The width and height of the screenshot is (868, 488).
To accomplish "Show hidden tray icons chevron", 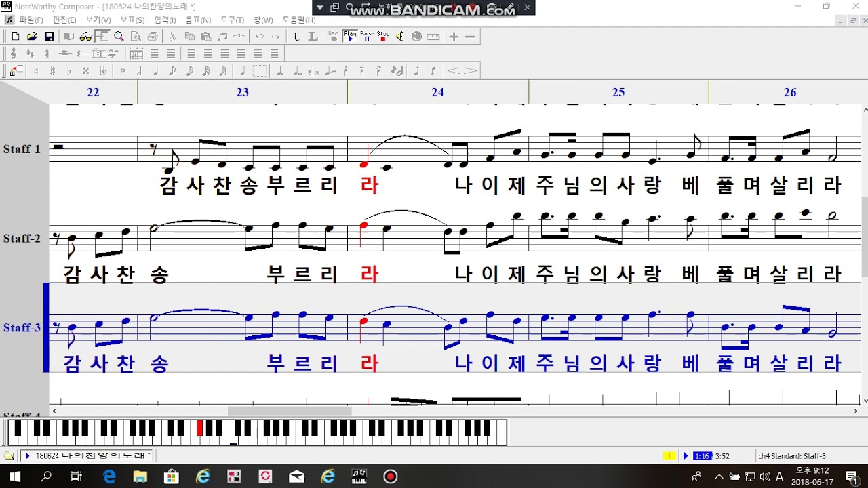I will pyautogui.click(x=719, y=476).
